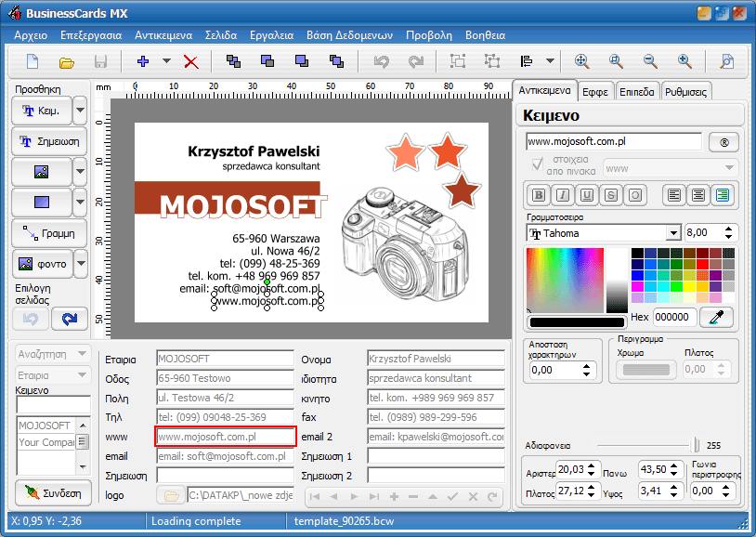
Task: Click the layer-order icon right beside the red X
Action: [233, 61]
